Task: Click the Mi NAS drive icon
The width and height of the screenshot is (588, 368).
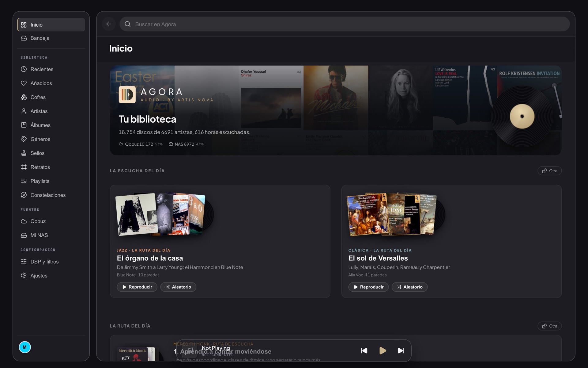Action: pos(24,235)
